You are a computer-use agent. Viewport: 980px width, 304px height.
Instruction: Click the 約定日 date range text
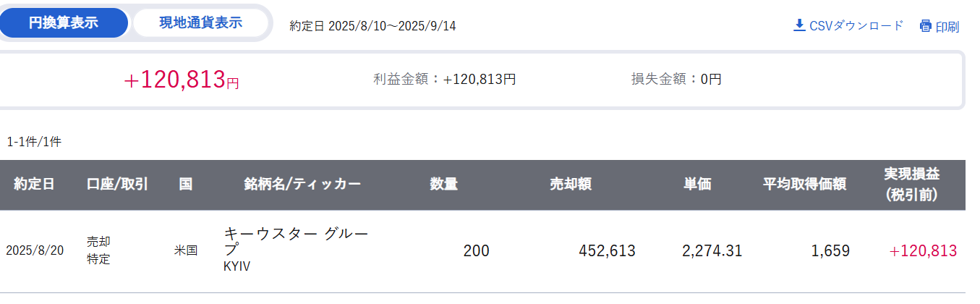click(373, 26)
